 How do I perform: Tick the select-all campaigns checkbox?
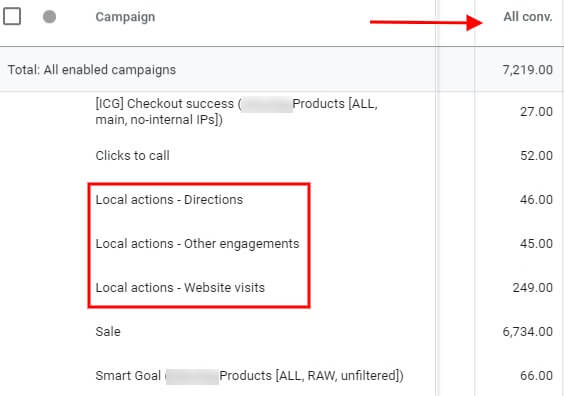pyautogui.click(x=12, y=17)
